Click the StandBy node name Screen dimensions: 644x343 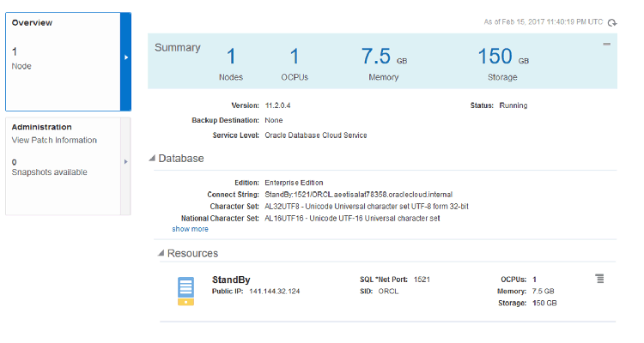pos(231,280)
